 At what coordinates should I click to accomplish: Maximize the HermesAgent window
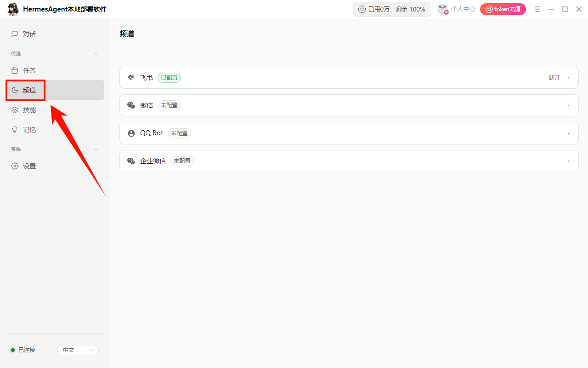(x=565, y=9)
